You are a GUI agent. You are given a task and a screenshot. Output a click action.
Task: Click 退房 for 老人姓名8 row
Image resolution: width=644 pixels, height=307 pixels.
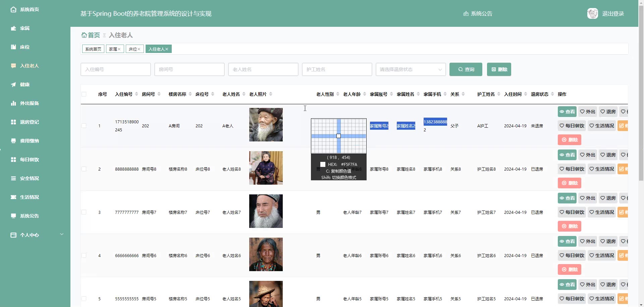click(x=608, y=155)
